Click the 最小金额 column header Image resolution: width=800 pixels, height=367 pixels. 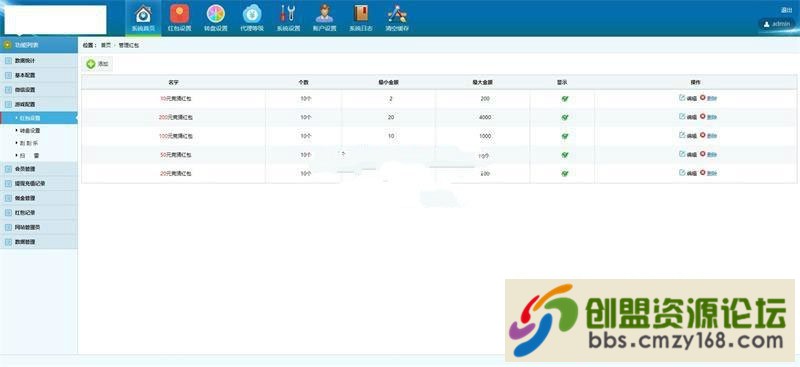[x=388, y=82]
